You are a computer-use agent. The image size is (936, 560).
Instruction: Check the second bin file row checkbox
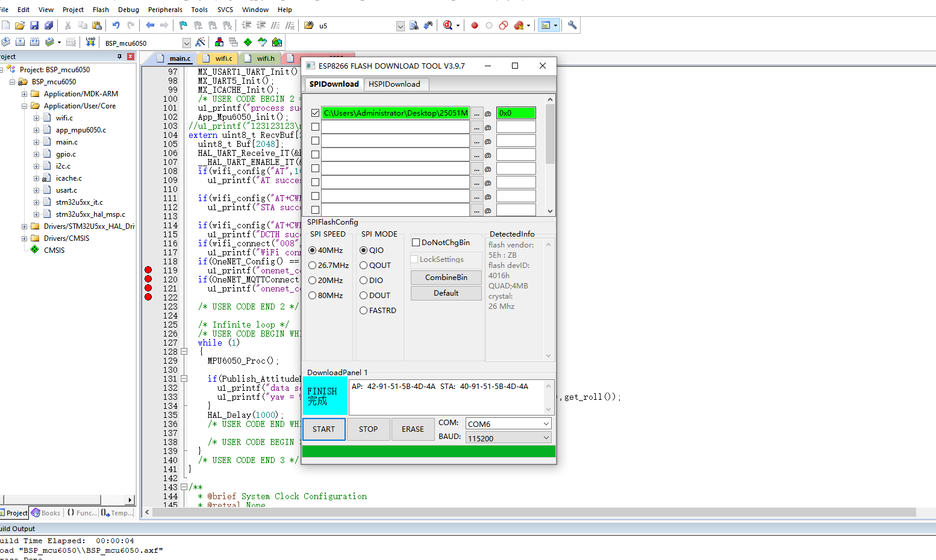tap(315, 127)
